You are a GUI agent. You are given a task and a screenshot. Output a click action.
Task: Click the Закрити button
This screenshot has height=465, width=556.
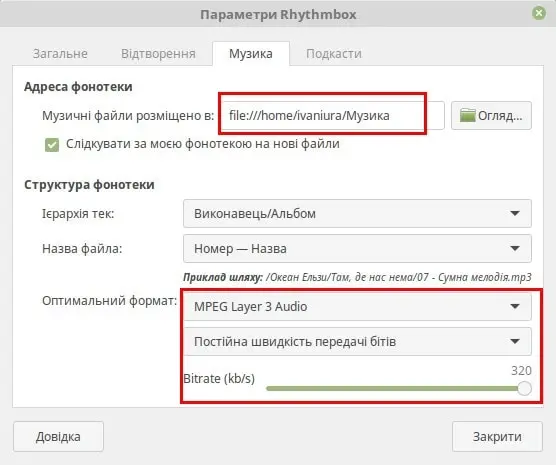tap(497, 437)
